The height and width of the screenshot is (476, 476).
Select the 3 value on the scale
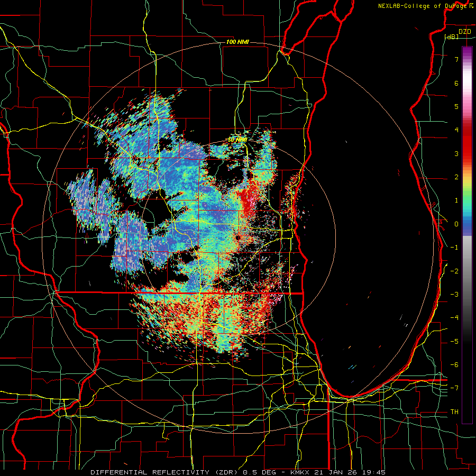tap(456, 153)
